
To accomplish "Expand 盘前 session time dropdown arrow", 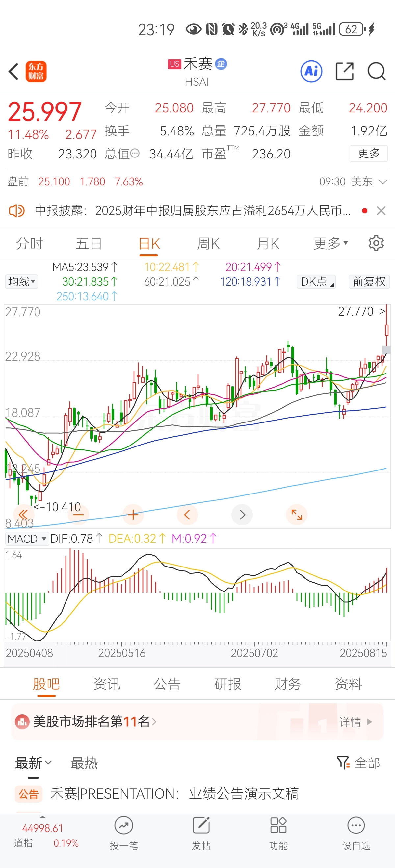I will click(x=383, y=181).
